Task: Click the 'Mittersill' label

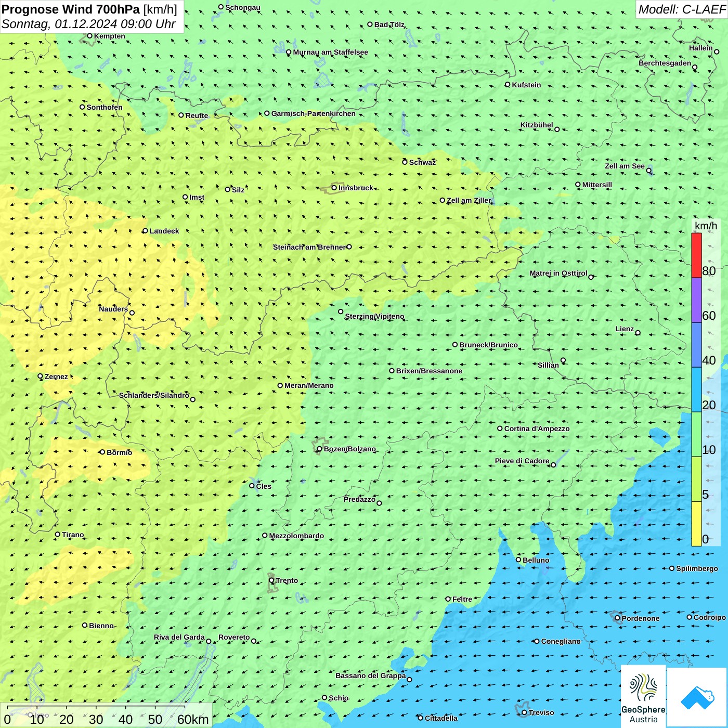Action: (x=597, y=185)
